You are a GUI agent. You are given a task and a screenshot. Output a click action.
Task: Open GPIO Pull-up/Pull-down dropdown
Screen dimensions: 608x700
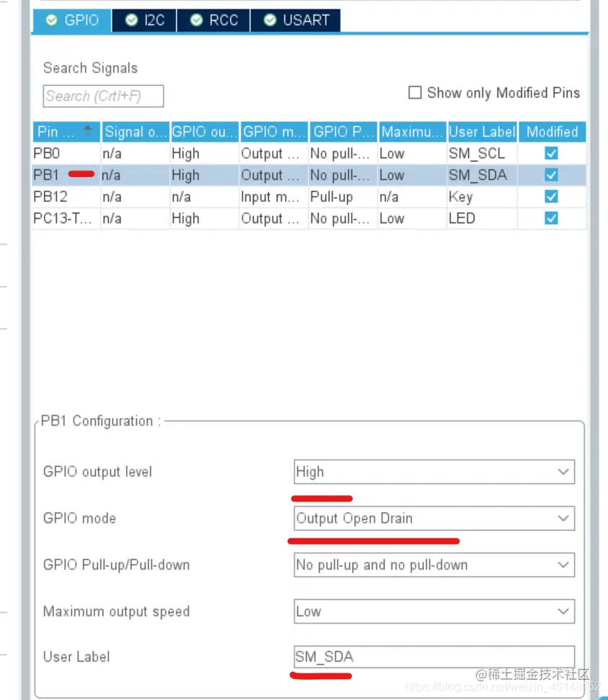pyautogui.click(x=434, y=565)
